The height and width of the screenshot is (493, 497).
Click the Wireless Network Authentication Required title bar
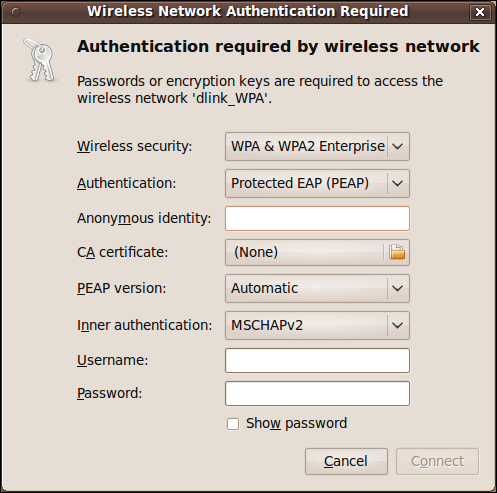[x=248, y=12]
